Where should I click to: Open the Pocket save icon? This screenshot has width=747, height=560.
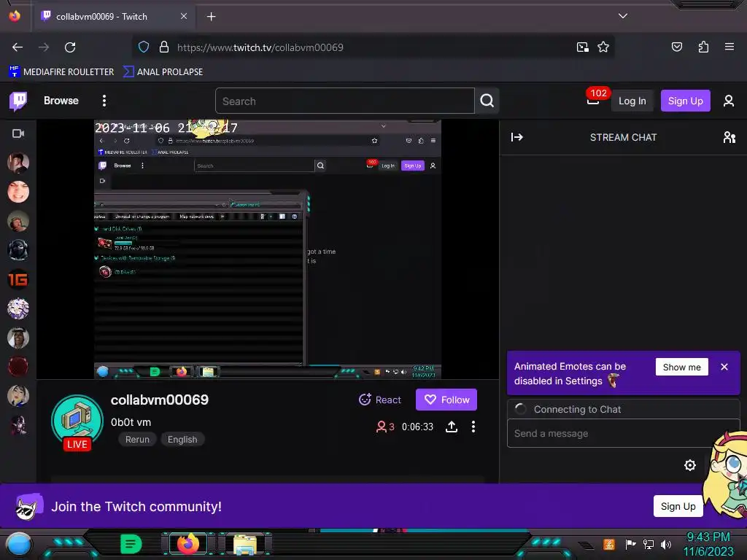(676, 47)
